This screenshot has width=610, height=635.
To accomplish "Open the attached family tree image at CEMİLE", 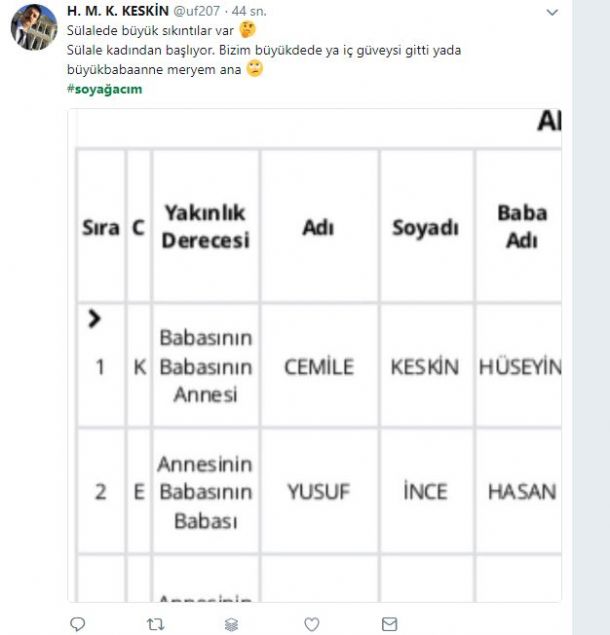I will pos(318,367).
